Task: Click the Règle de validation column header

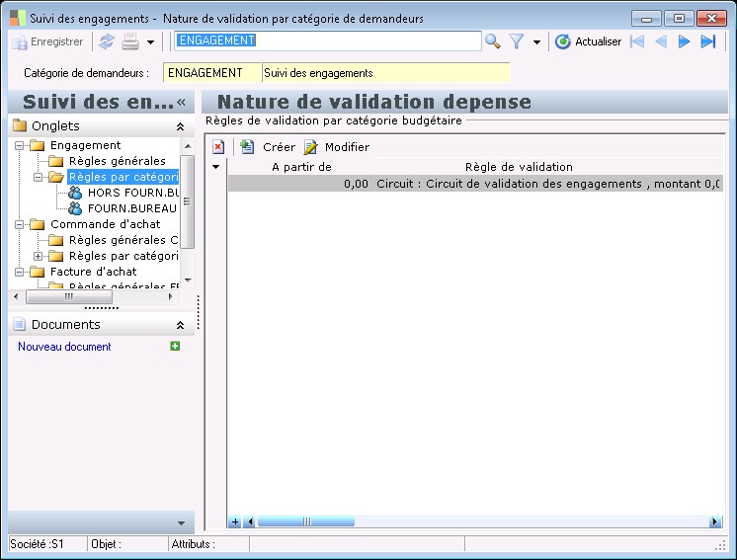Action: tap(519, 167)
